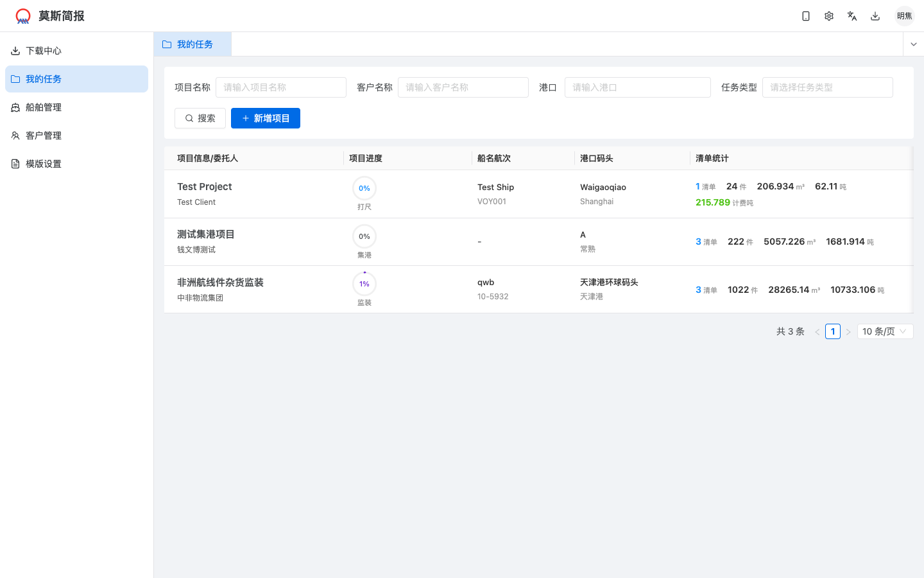
Task: Open the mobile view icon in header
Action: [806, 15]
